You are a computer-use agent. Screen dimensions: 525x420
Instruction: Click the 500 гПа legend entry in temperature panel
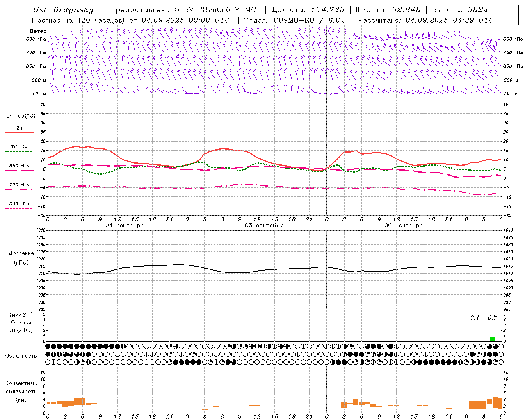[x=19, y=204]
